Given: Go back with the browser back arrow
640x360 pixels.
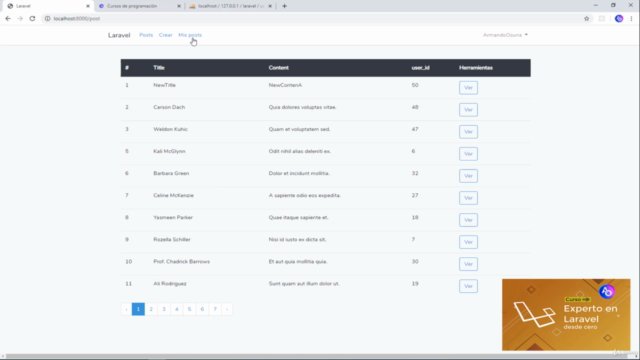Looking at the screenshot, I should pos(8,18).
